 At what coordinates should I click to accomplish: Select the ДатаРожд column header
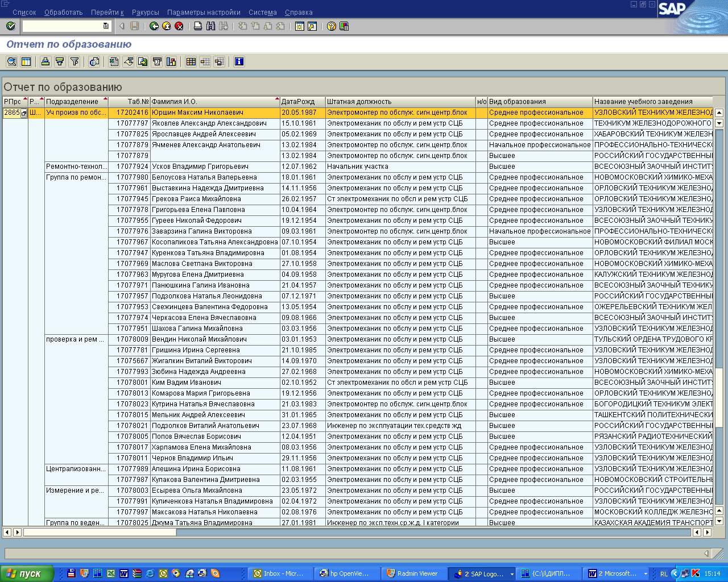coord(303,102)
